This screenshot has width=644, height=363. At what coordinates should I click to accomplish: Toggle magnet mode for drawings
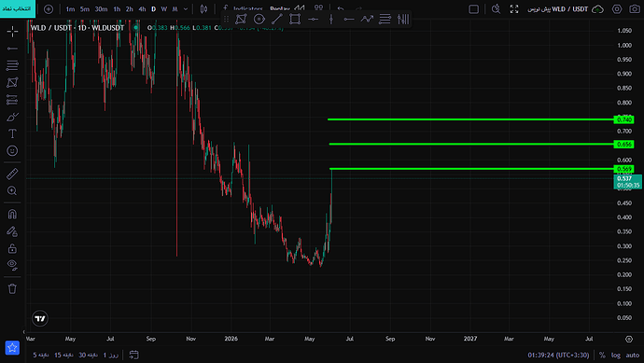tap(12, 214)
